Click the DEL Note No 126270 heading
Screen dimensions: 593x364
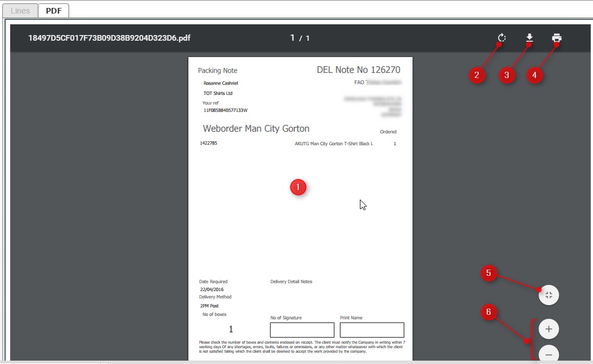[358, 70]
